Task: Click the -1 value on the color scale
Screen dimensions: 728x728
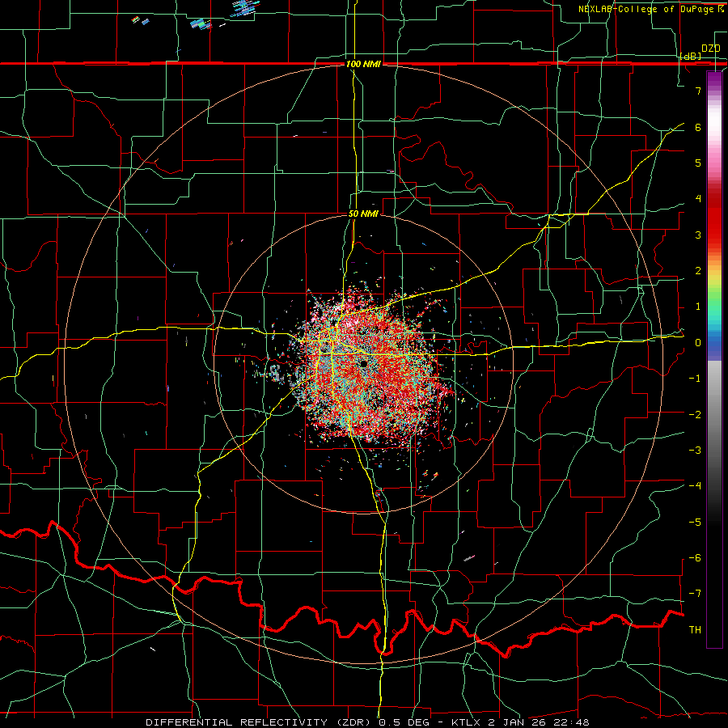Action: tap(695, 379)
